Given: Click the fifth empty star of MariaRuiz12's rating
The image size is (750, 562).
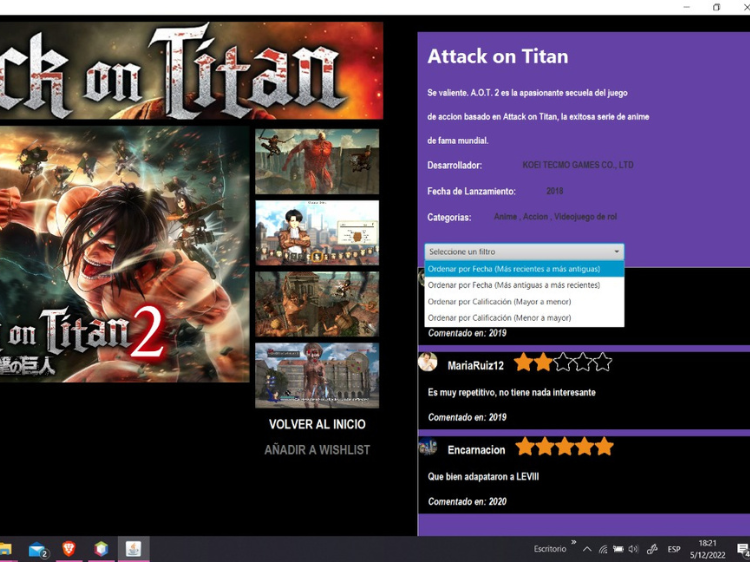Looking at the screenshot, I should click(x=603, y=363).
